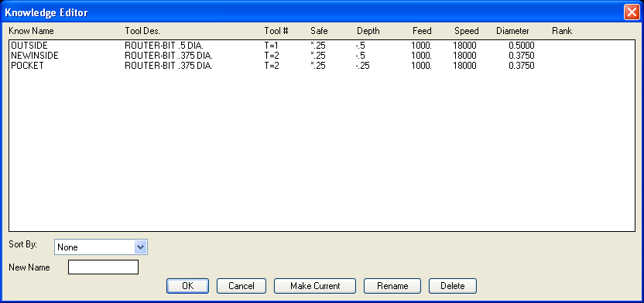Image resolution: width=644 pixels, height=303 pixels.
Task: Click the Know Name column header
Action: 31,31
